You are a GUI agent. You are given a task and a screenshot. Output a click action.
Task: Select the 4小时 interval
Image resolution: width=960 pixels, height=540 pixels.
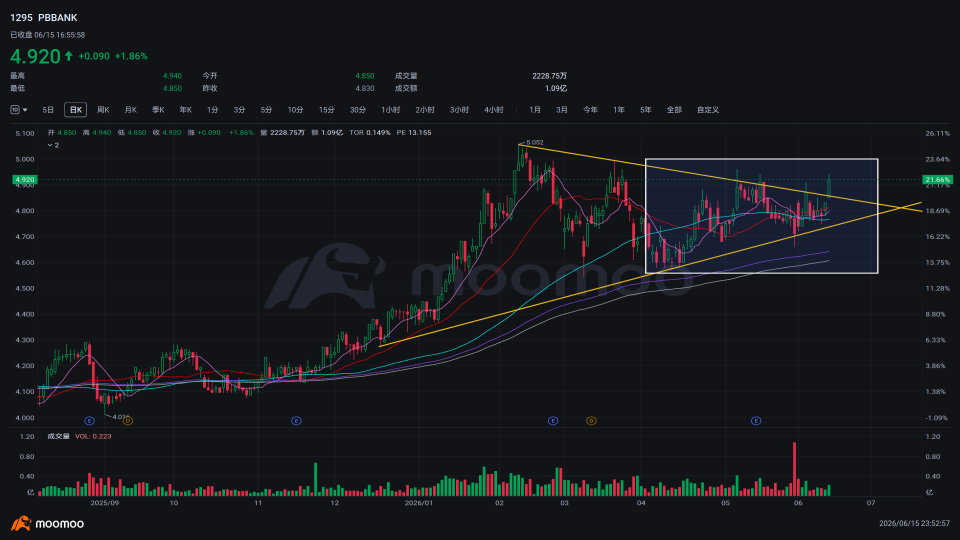click(493, 110)
